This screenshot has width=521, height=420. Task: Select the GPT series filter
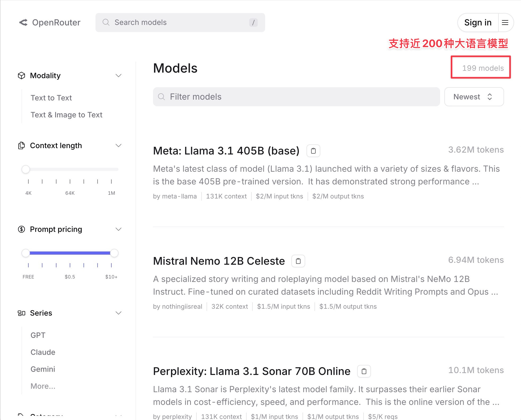(38, 335)
